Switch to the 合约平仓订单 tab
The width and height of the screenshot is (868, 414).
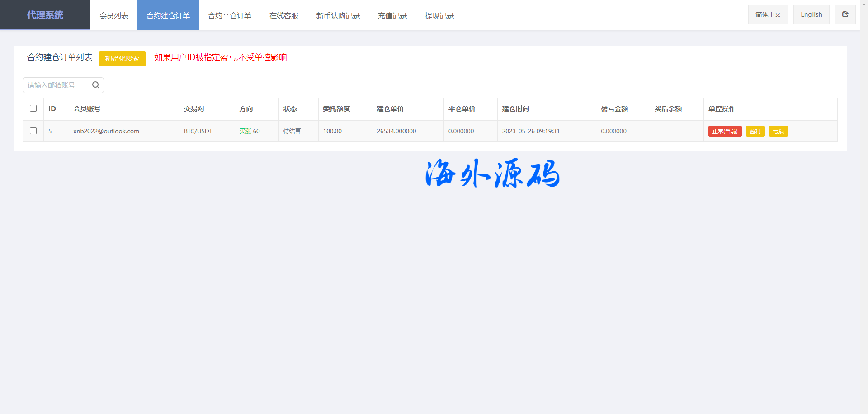point(230,15)
